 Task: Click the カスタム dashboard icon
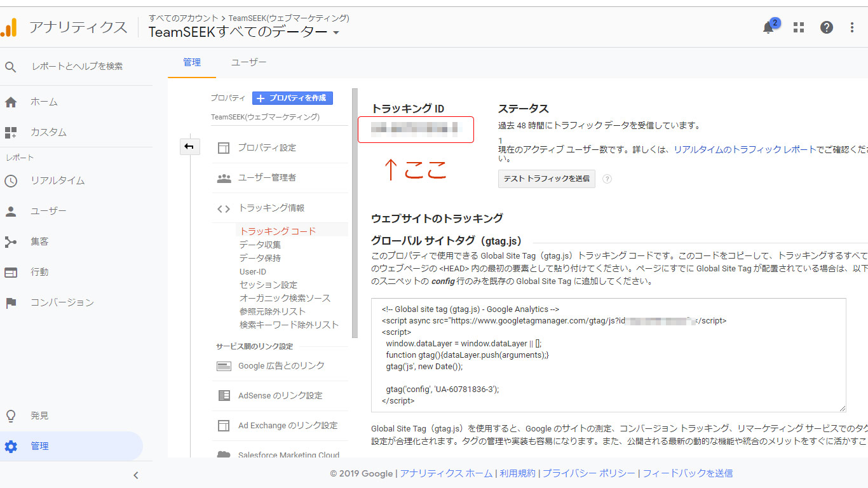click(x=11, y=132)
